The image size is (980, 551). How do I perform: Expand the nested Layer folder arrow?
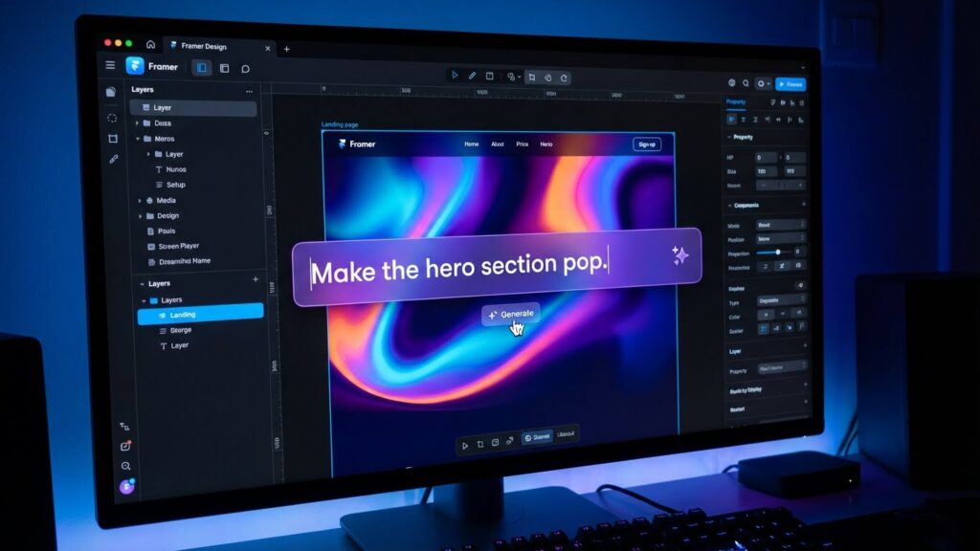coord(148,154)
